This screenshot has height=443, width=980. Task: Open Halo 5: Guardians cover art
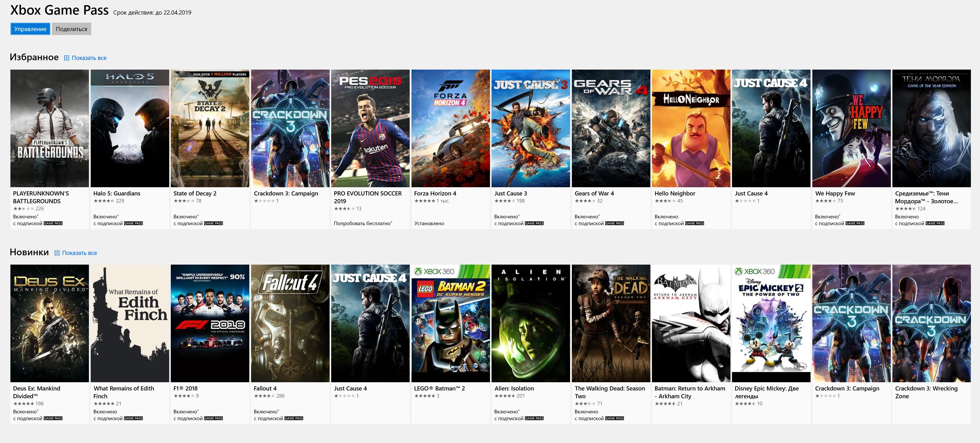point(130,128)
